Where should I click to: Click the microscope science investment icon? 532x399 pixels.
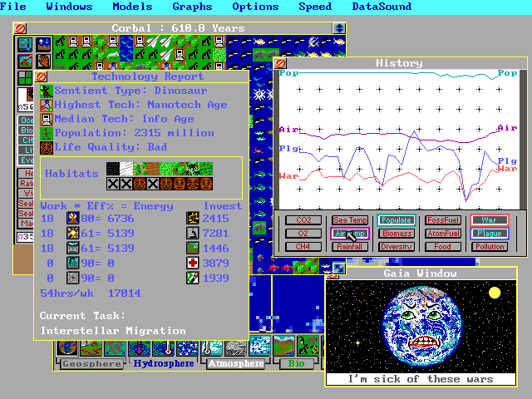[193, 233]
